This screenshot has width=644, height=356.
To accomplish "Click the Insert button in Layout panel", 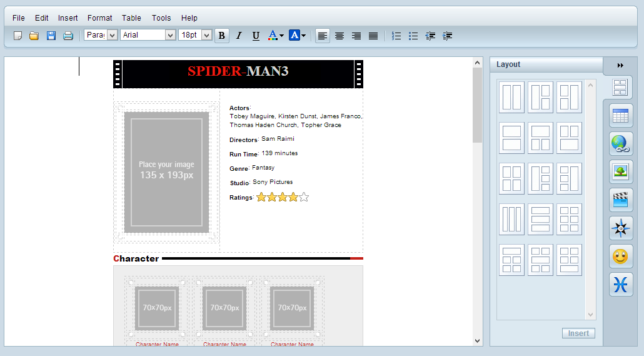I will (578, 333).
